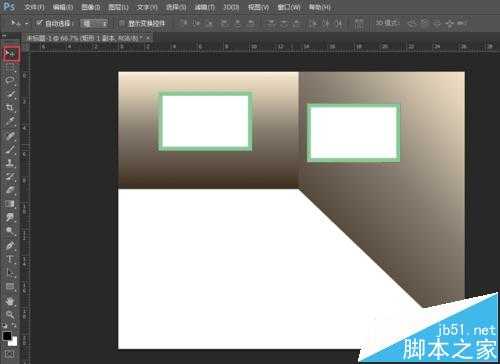Click the align bottom edges icon
500x364 pixels.
[209, 23]
